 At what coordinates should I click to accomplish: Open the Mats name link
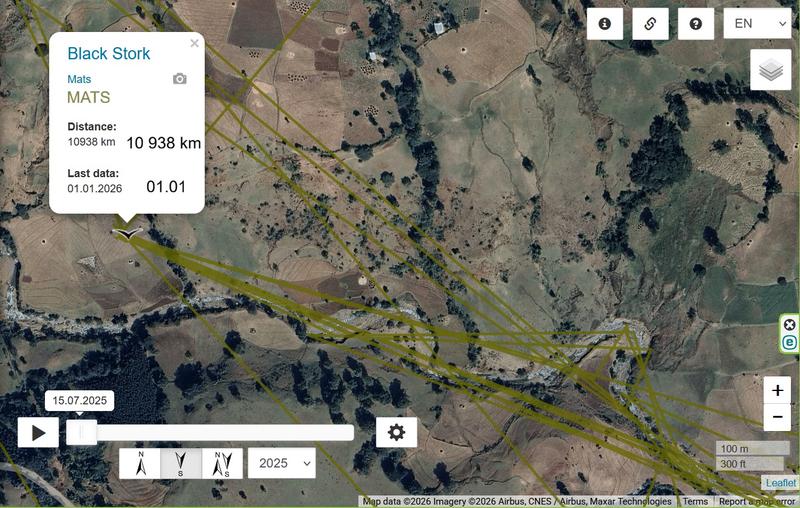point(79,79)
